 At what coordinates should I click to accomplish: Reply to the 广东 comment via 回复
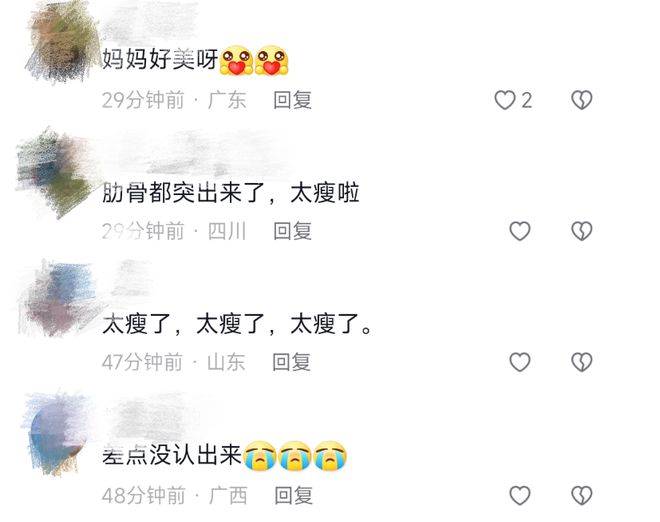click(293, 100)
